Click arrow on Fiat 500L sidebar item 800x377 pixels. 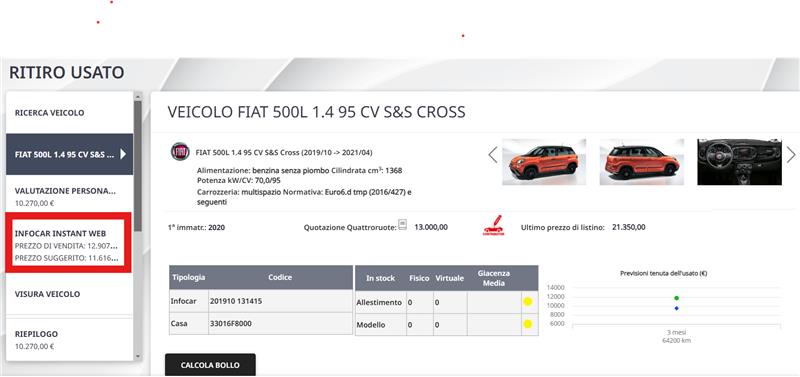[123, 154]
